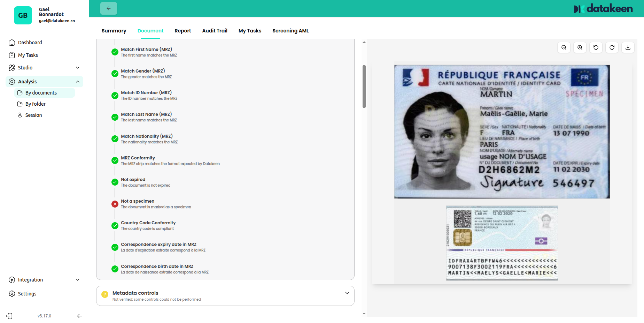Screen dimensions: 644x323
Task: Expand the Integration menu
Action: [x=78, y=280]
